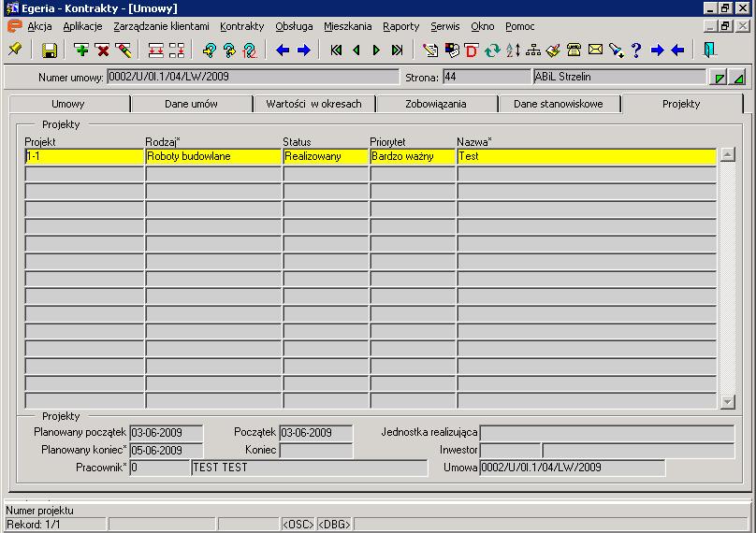Execute query with the question mark arrow icon
This screenshot has height=533, width=756.
(230, 50)
